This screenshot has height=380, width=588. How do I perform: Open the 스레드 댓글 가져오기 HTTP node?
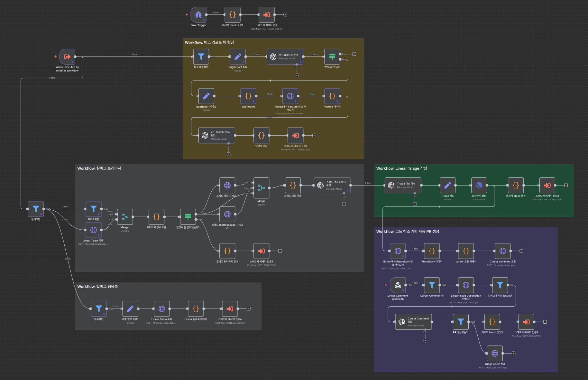(x=227, y=185)
